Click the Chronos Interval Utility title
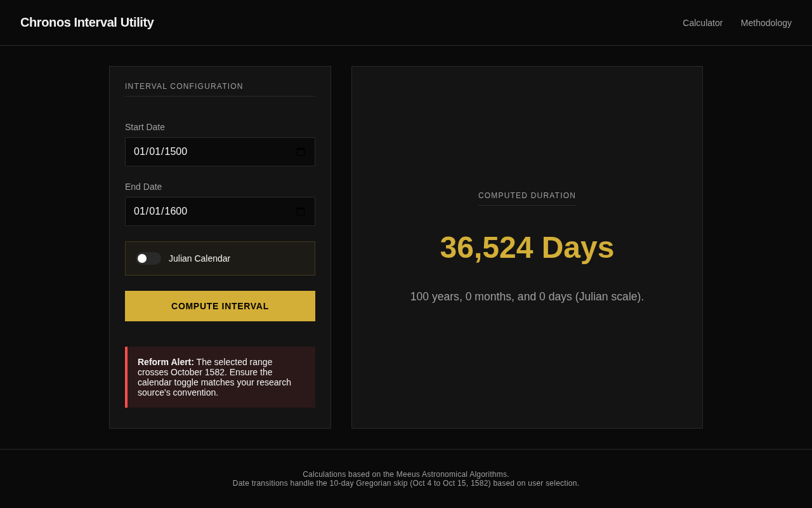The width and height of the screenshot is (812, 508). pyautogui.click(x=87, y=22)
